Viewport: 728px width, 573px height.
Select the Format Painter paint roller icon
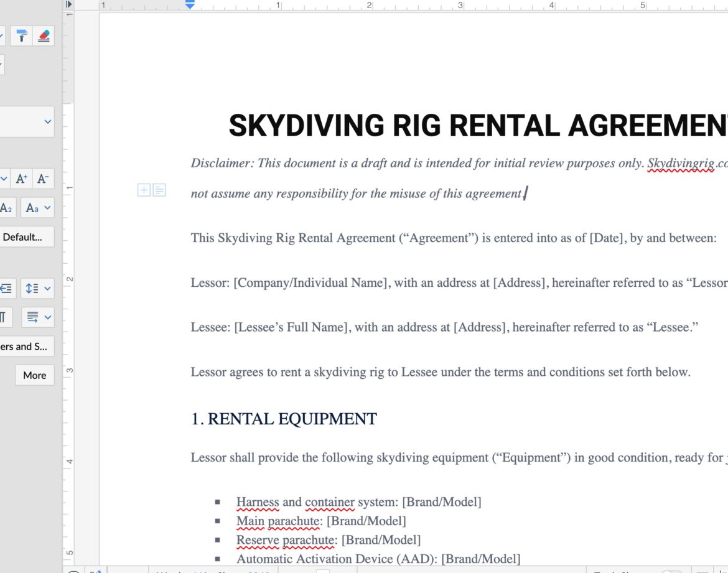(22, 36)
